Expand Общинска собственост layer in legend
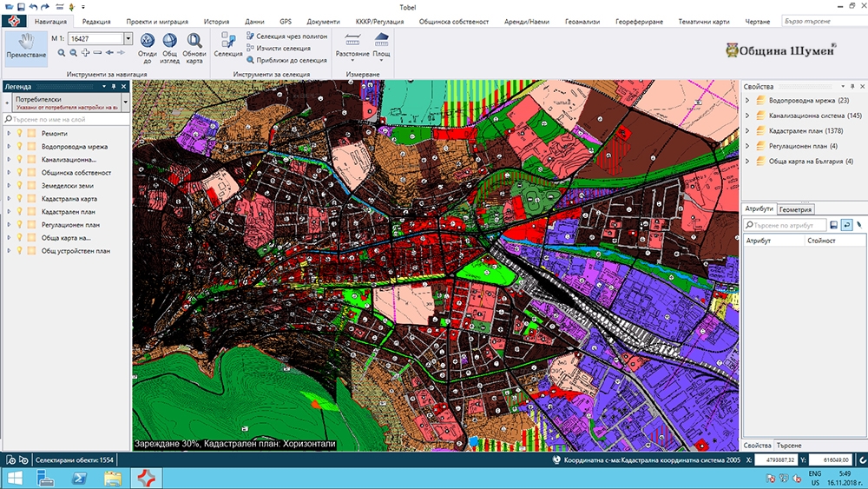The width and height of the screenshot is (868, 489). [8, 173]
